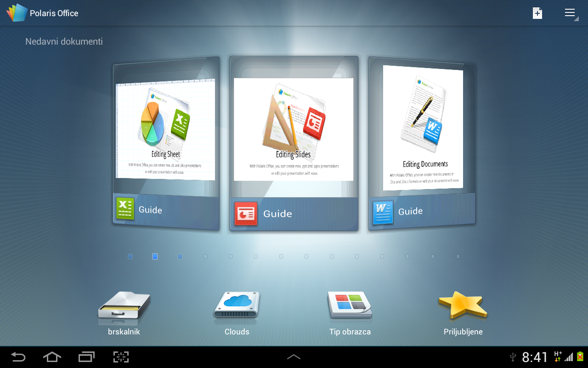Viewport: 588px width, 368px height.
Task: Tap the 8:41 clock in status bar
Action: (535, 357)
